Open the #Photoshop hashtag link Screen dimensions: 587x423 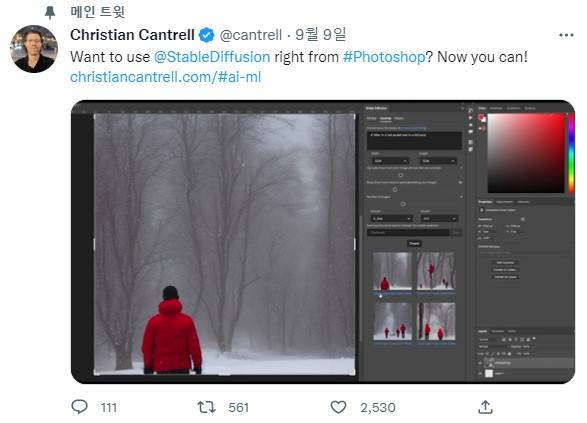[x=384, y=57]
